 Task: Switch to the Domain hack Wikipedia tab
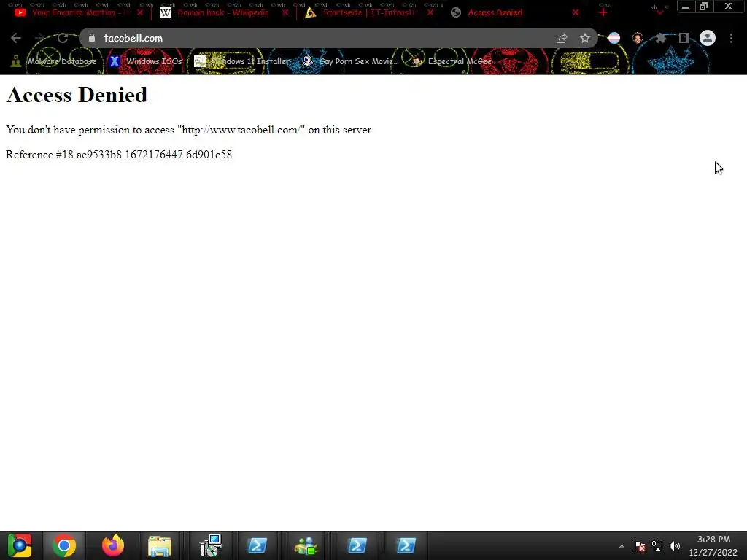point(222,12)
